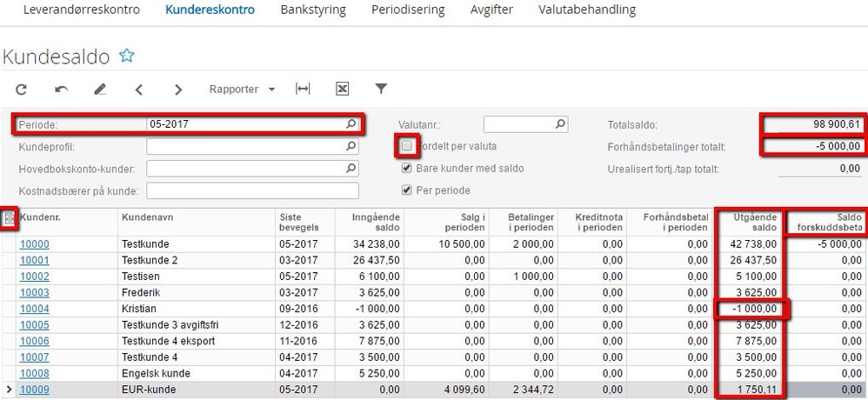Export table to Excel icon
Image resolution: width=868 pixels, height=400 pixels.
[x=342, y=89]
